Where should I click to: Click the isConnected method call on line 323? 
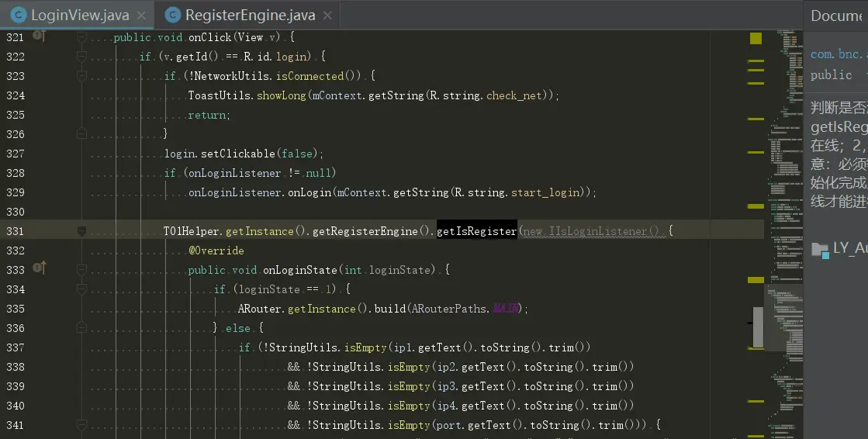pos(310,76)
